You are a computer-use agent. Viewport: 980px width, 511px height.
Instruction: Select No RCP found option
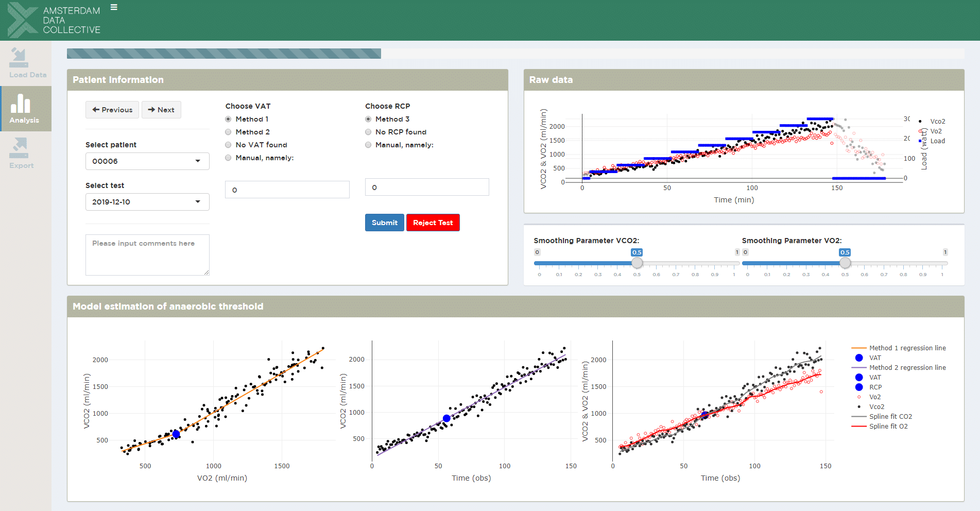(x=368, y=132)
